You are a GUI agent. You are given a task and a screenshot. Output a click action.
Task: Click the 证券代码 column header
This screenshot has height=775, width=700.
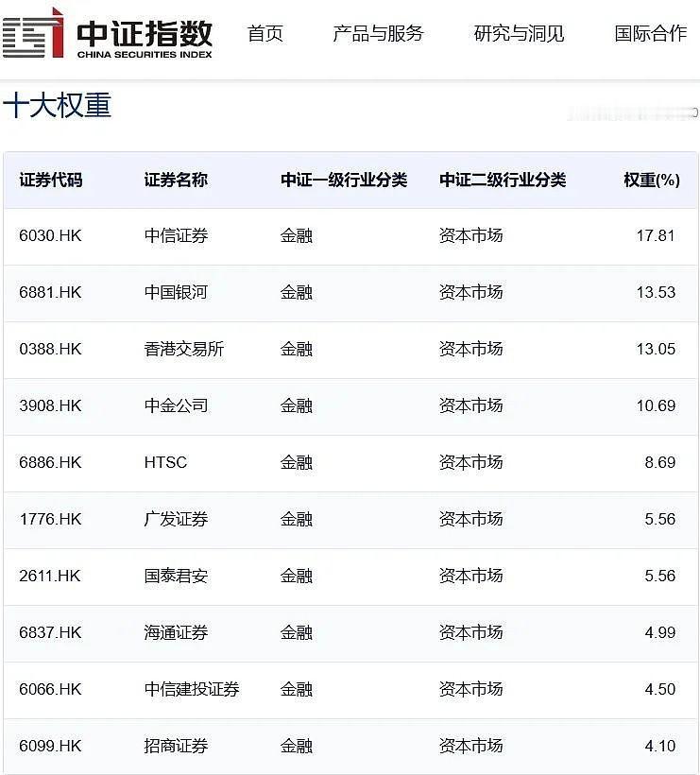51,180
